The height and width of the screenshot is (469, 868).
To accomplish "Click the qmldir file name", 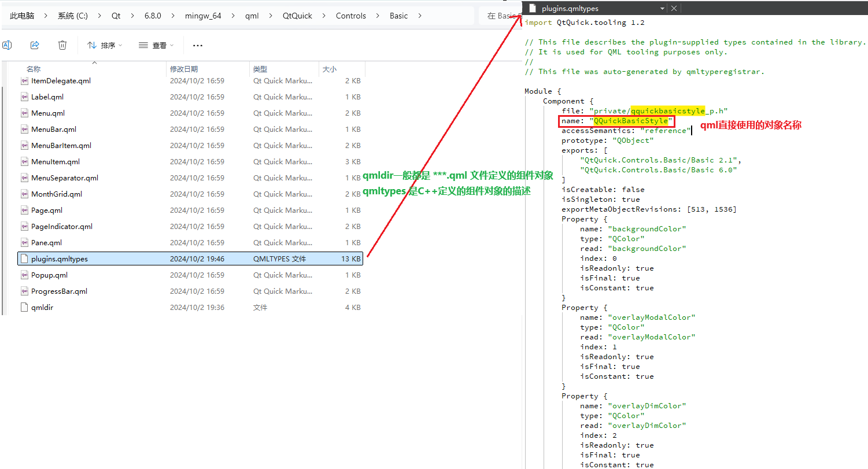I will [x=42, y=307].
